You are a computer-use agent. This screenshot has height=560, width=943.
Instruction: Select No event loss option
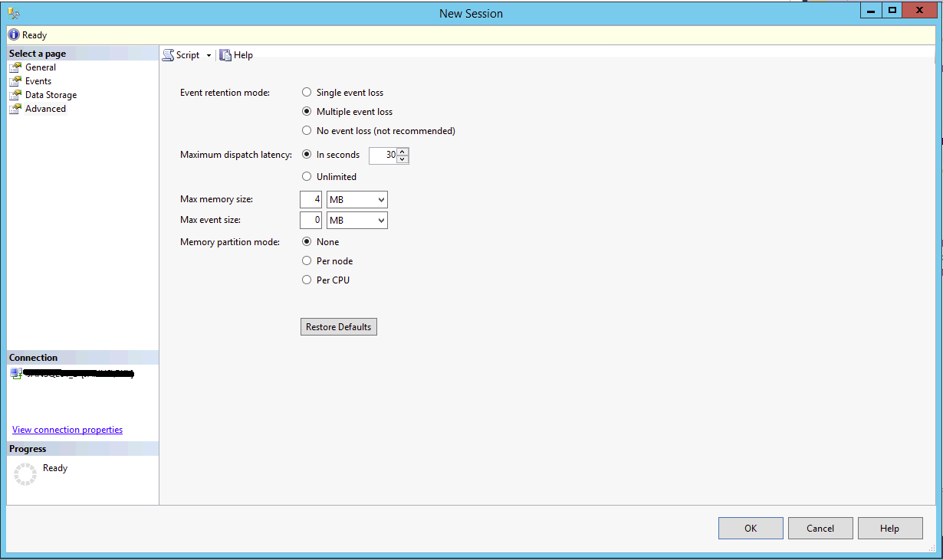307,131
